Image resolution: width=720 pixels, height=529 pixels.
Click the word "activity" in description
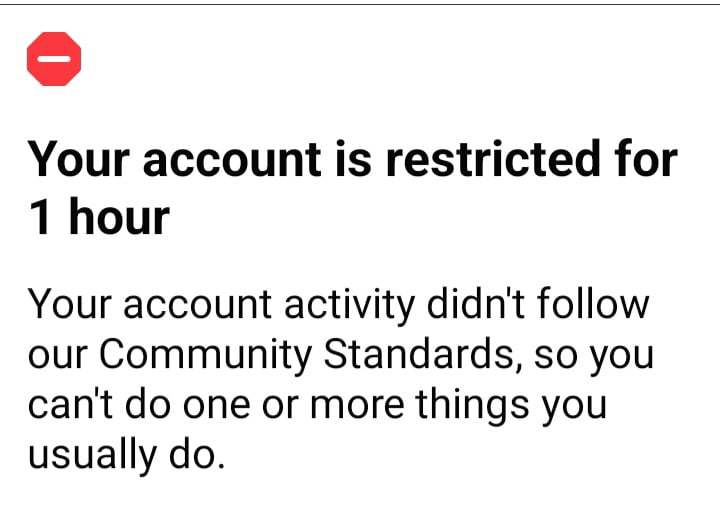tap(354, 303)
